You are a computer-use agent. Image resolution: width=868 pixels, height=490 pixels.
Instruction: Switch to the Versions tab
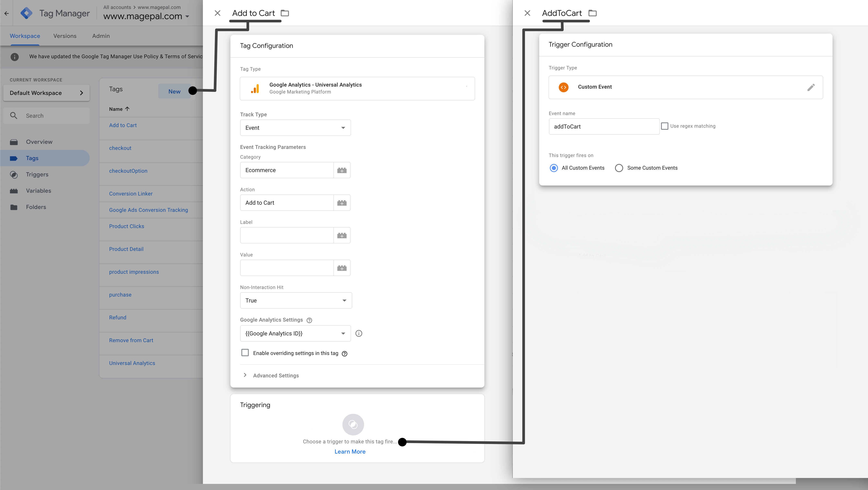point(64,36)
